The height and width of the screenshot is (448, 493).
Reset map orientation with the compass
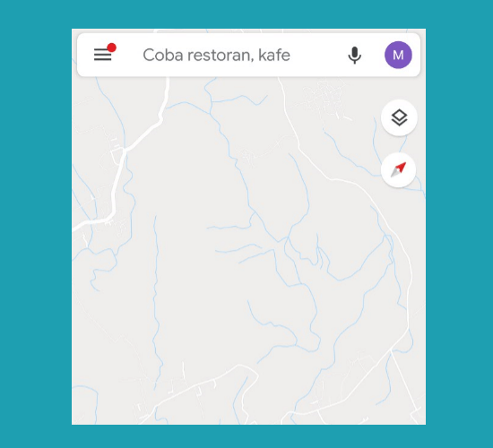point(398,169)
